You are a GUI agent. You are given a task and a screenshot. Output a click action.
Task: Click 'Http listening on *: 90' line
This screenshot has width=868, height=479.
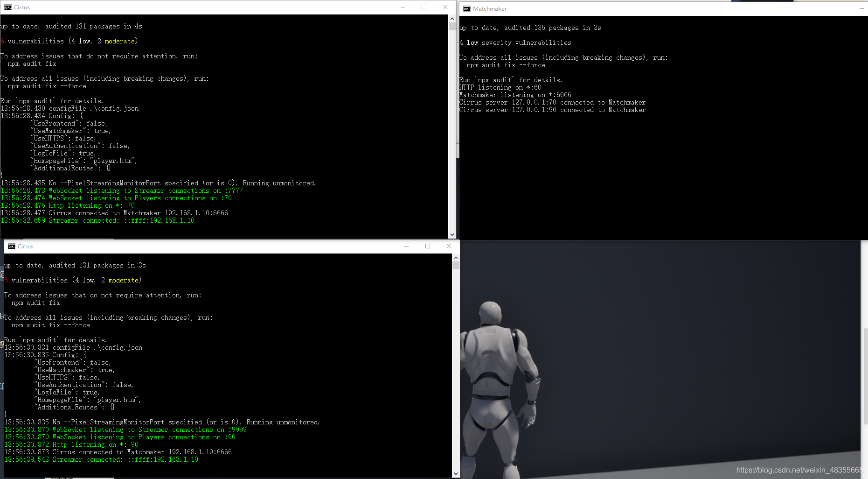[71, 444]
